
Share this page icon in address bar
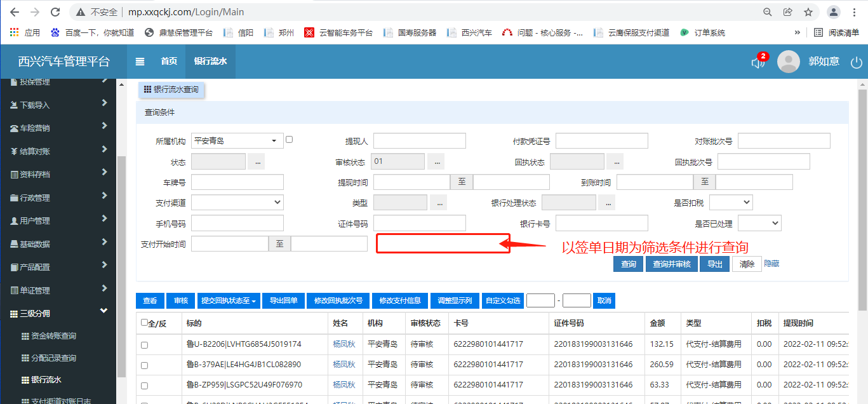788,12
